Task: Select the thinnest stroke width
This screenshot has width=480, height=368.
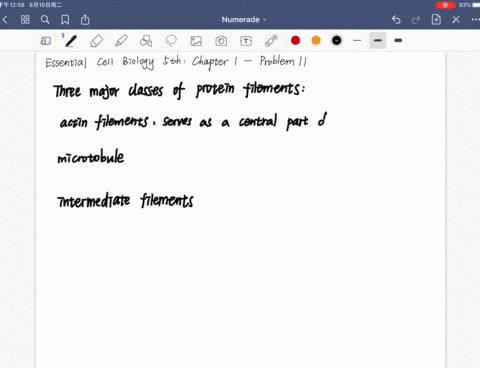Action: [x=357, y=41]
